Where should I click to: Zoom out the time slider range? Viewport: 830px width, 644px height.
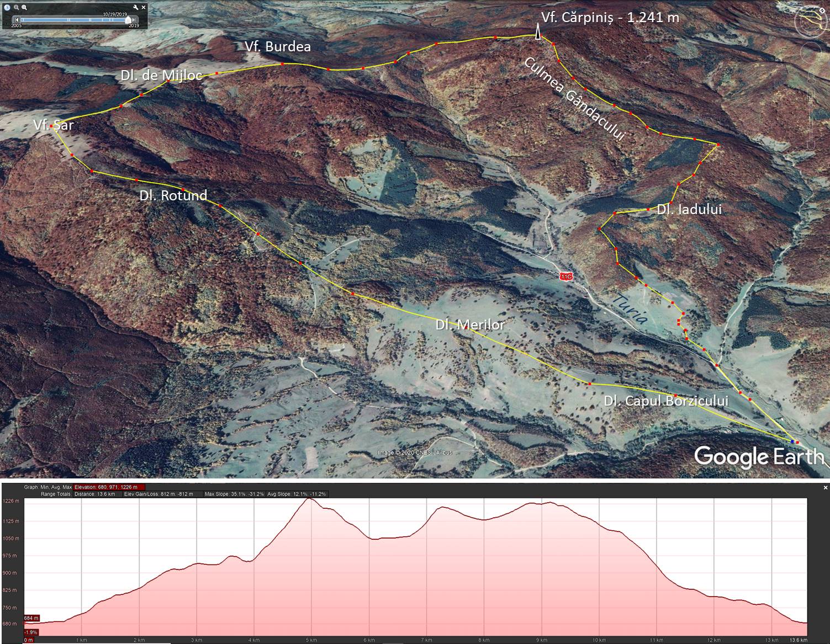click(17, 7)
